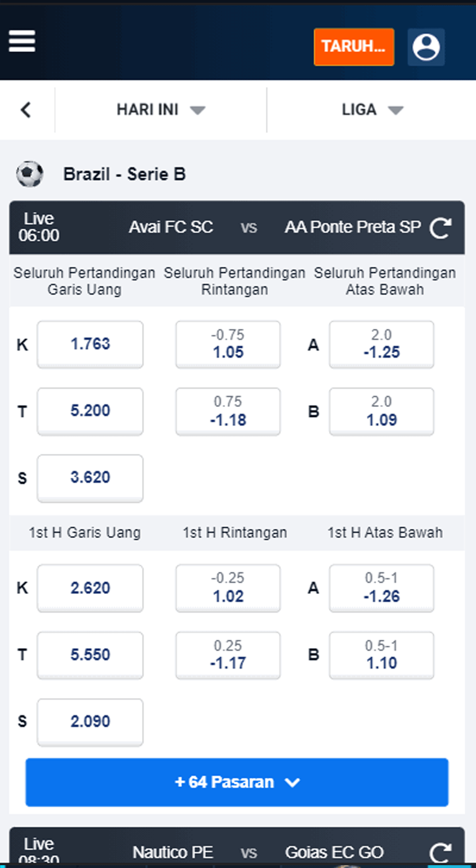Select full match handicap -0.75 at 1.05
This screenshot has height=868, width=476.
point(228,344)
